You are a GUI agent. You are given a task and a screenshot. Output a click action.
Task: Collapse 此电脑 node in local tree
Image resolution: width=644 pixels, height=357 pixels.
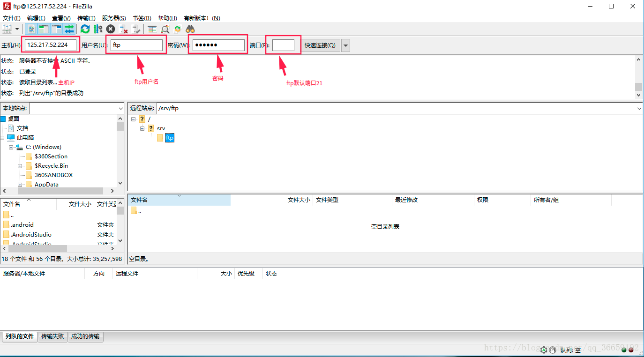point(2,138)
